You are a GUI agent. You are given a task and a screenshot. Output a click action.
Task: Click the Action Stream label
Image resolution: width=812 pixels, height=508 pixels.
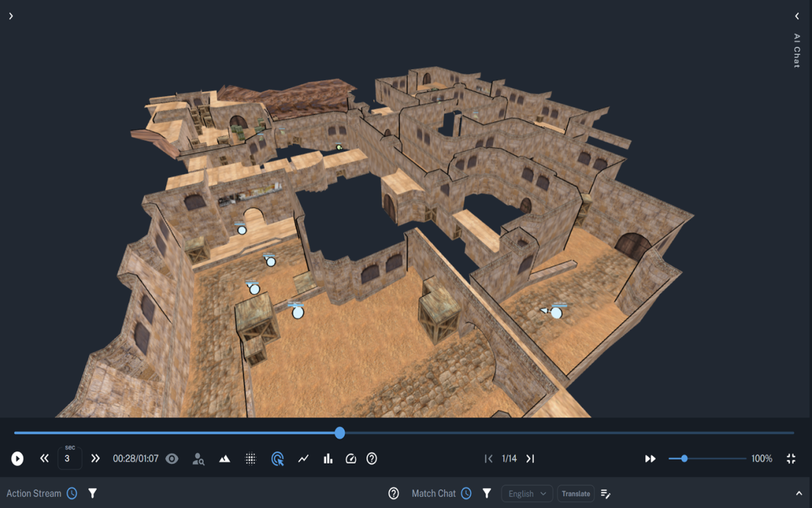click(x=34, y=493)
